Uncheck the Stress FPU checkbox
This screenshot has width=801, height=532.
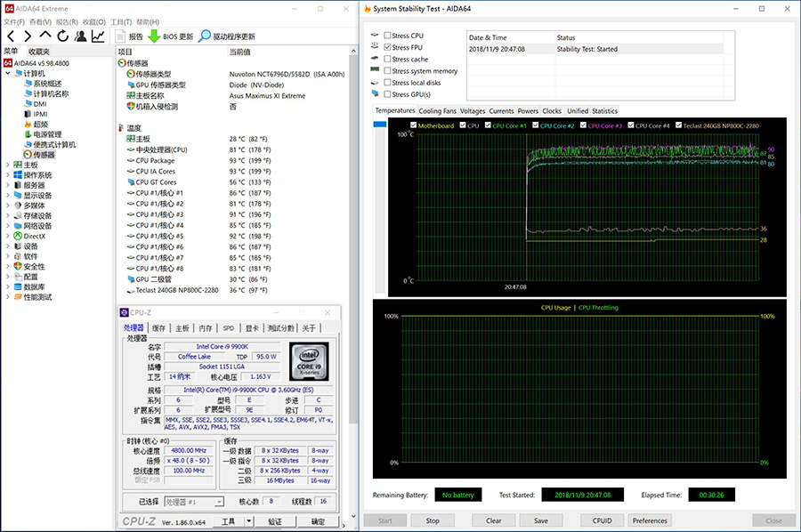point(387,47)
